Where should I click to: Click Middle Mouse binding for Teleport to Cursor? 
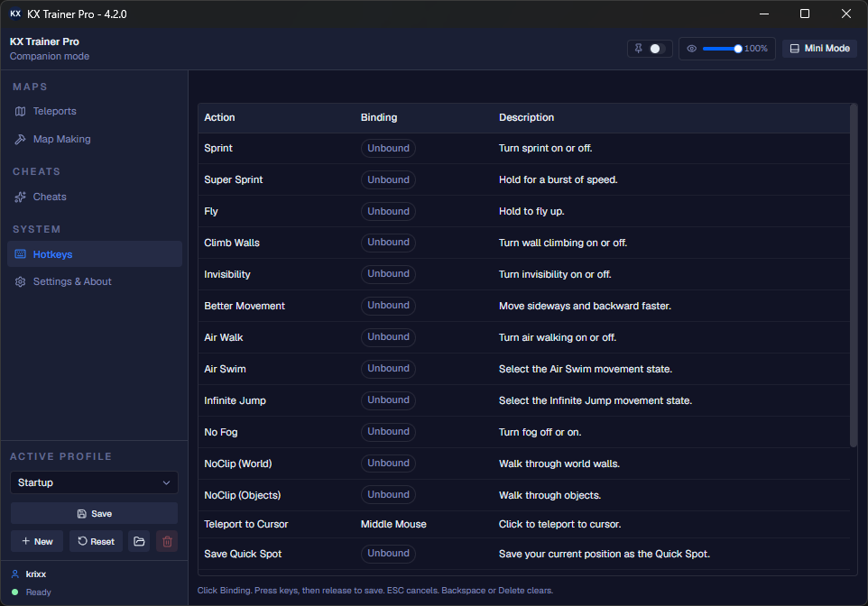click(393, 524)
